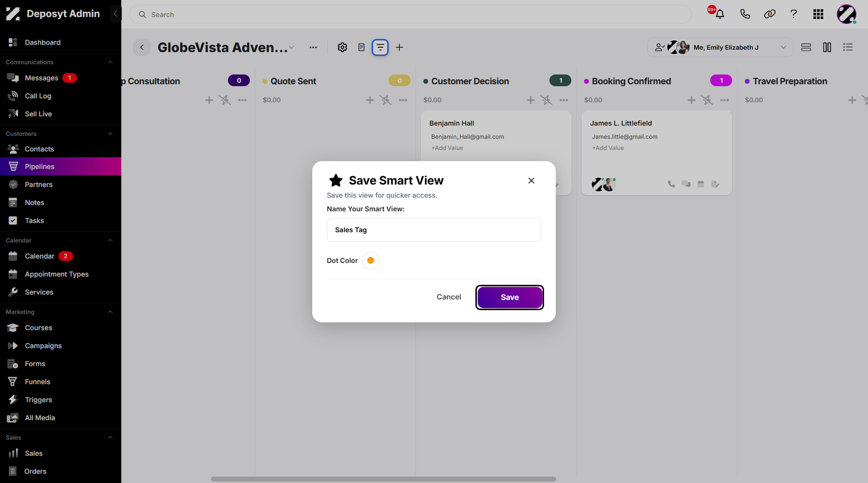Collapse the Calendar section
The height and width of the screenshot is (483, 868).
111,241
